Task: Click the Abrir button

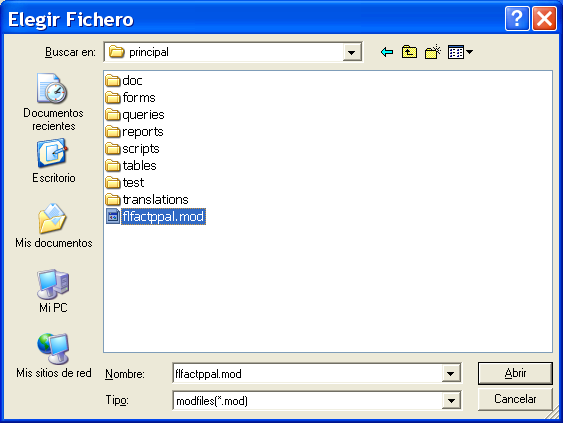Action: pyautogui.click(x=515, y=373)
